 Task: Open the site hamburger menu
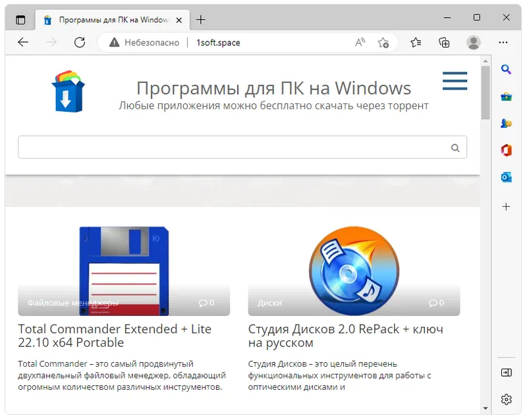coord(455,81)
